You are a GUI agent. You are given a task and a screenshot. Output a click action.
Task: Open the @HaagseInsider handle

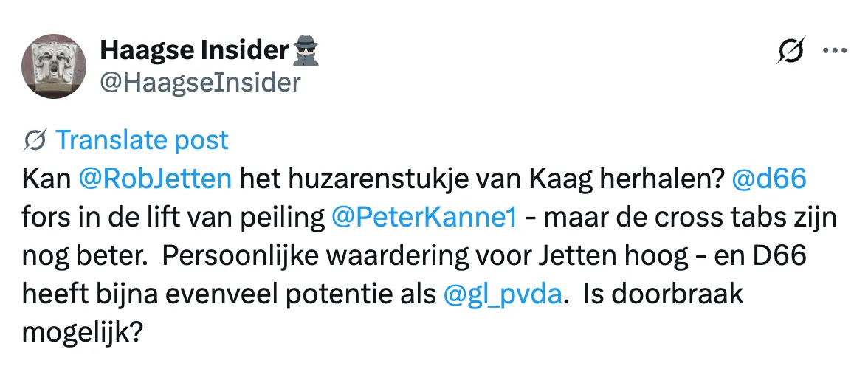click(201, 83)
